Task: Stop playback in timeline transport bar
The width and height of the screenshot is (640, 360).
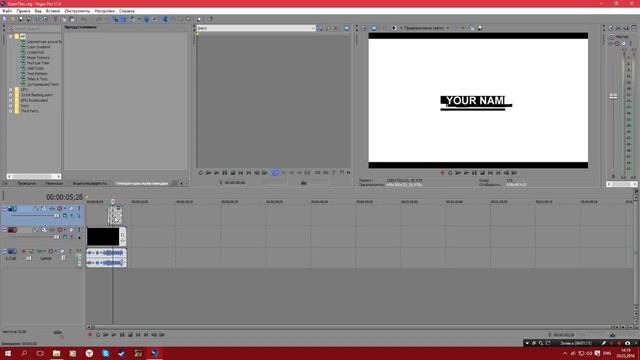Action: (x=130, y=335)
